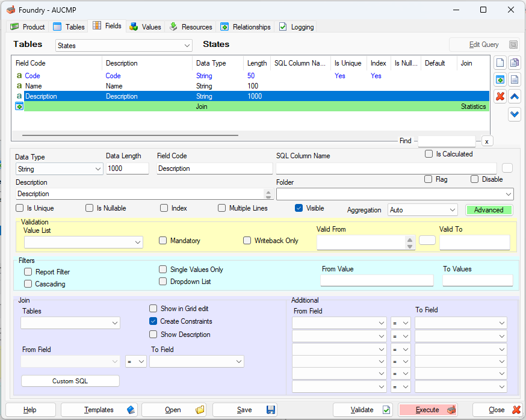Image resolution: width=526 pixels, height=420 pixels.
Task: Click the Description field spinner arrows
Action: 268,194
